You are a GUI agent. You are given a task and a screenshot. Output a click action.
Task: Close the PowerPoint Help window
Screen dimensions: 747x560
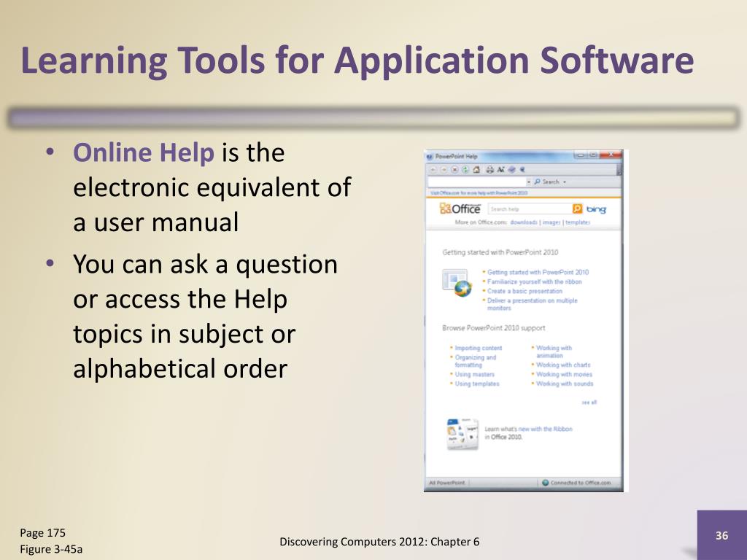coord(612,155)
